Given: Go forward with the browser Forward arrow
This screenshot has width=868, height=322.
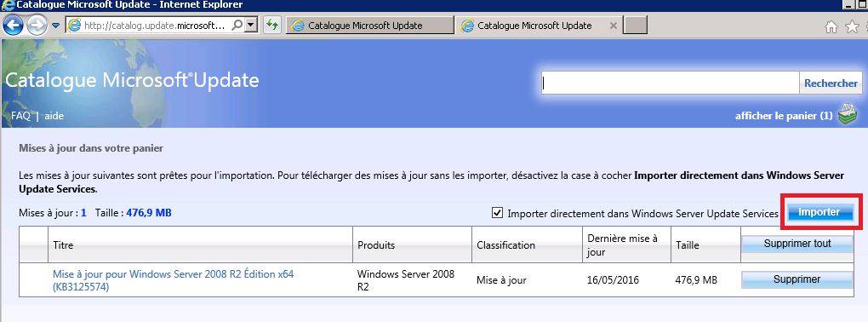Looking at the screenshot, I should 37,26.
